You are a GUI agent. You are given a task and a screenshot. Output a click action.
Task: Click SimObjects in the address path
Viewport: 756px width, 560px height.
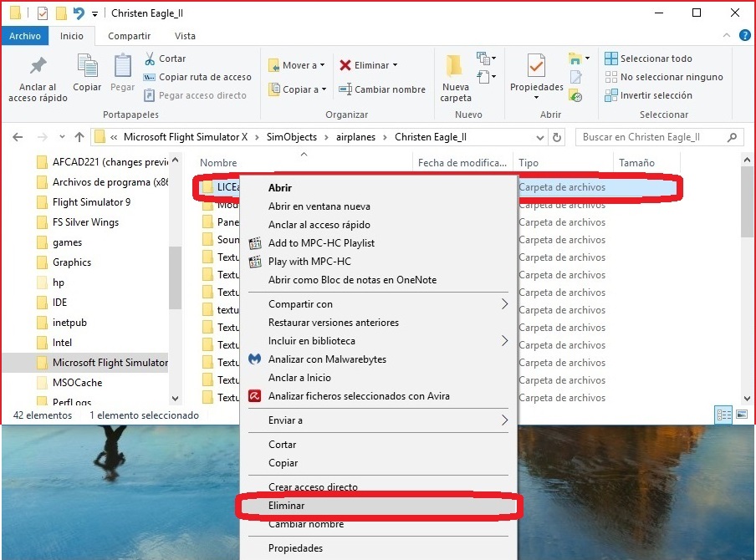point(292,137)
